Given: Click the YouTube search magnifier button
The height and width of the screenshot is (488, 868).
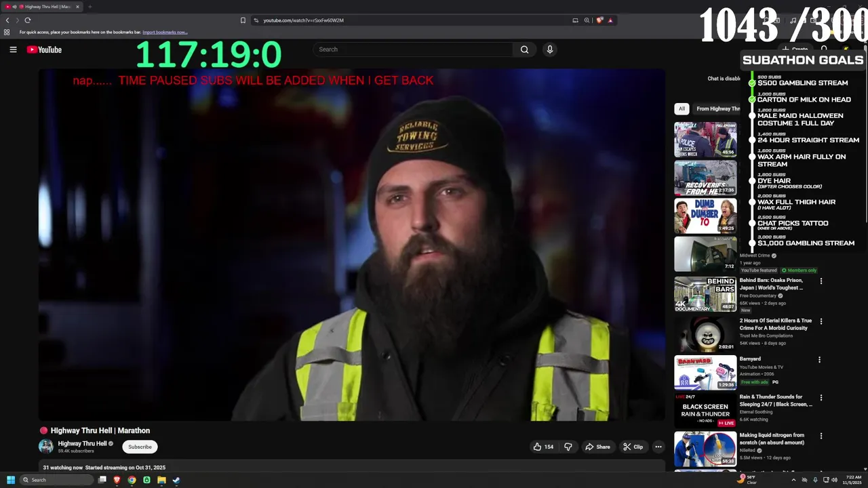Looking at the screenshot, I should [x=524, y=49].
